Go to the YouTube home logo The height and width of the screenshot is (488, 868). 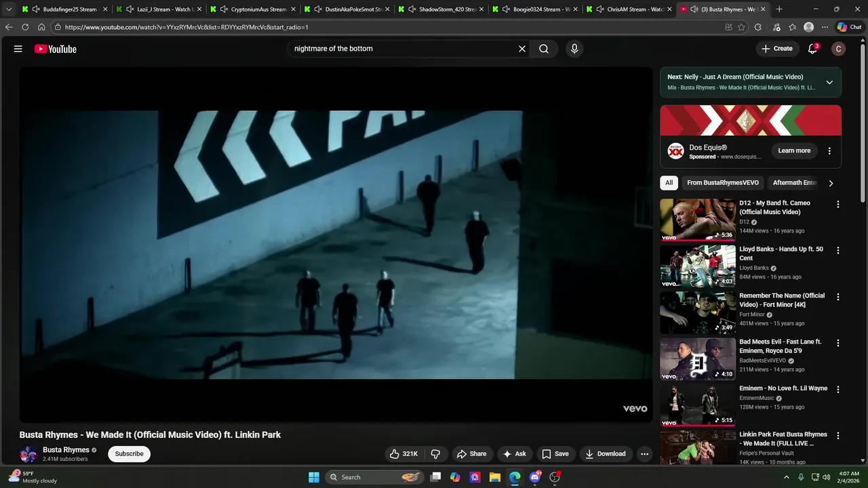(56, 49)
